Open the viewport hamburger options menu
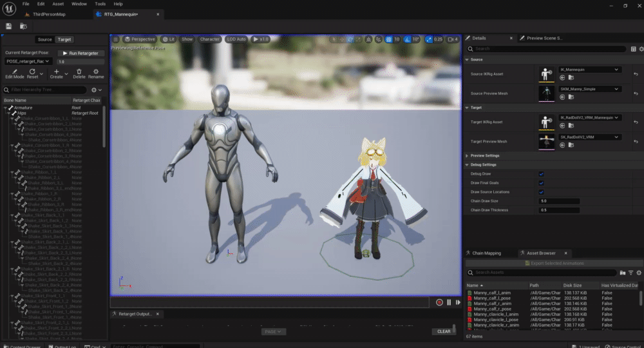 pos(116,39)
